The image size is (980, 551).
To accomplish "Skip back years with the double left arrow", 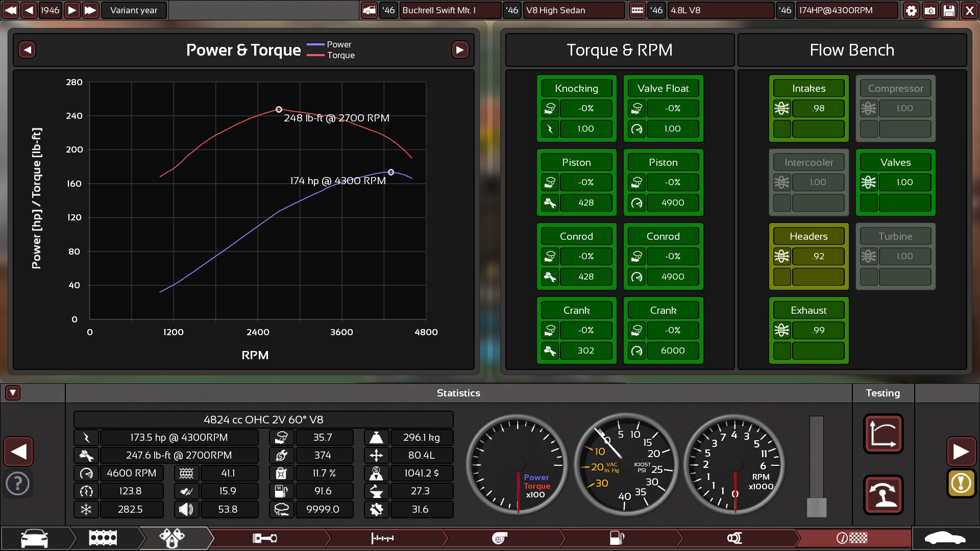I will click(x=10, y=10).
